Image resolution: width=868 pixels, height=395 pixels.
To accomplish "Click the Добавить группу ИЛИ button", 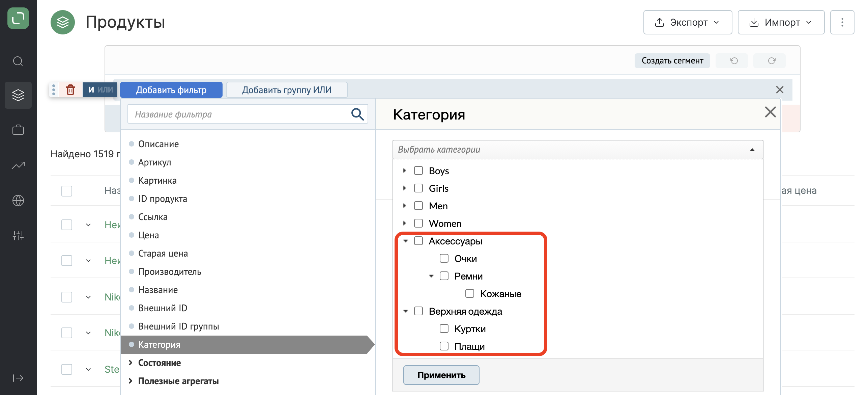I will [287, 90].
